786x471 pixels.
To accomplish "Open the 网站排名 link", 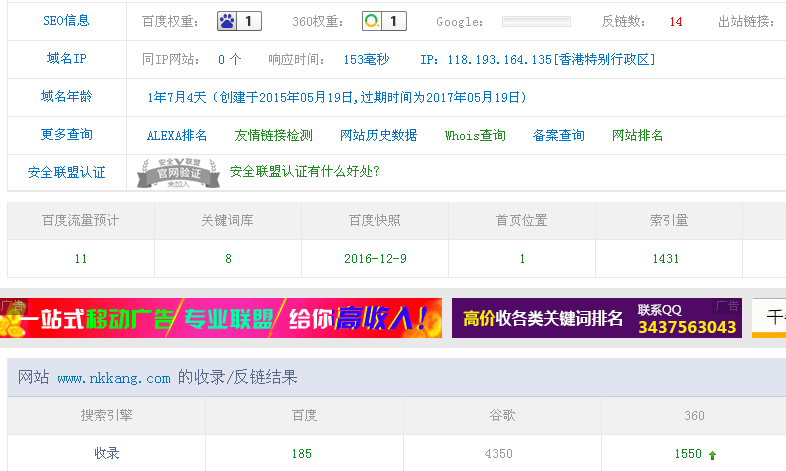I will click(x=637, y=135).
